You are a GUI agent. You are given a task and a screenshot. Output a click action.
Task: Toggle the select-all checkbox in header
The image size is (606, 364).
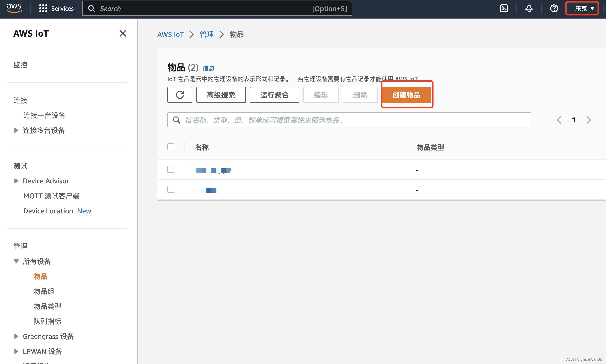pyautogui.click(x=171, y=147)
